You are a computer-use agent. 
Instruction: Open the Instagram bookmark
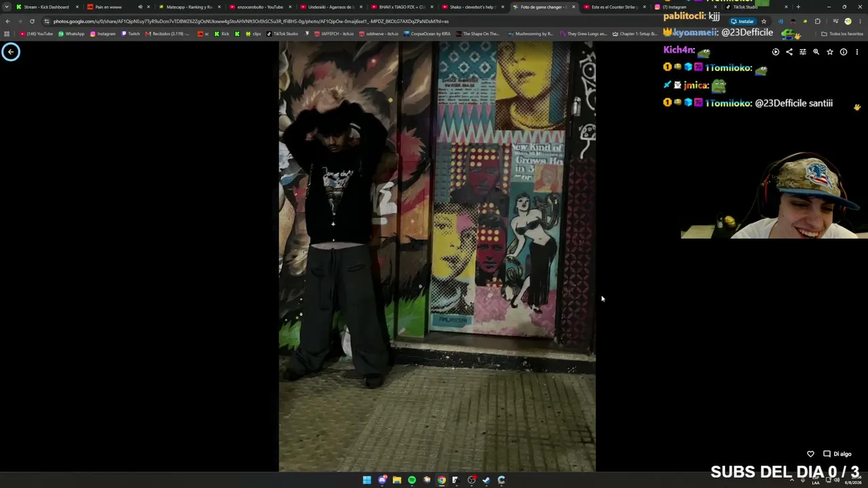pyautogui.click(x=103, y=33)
